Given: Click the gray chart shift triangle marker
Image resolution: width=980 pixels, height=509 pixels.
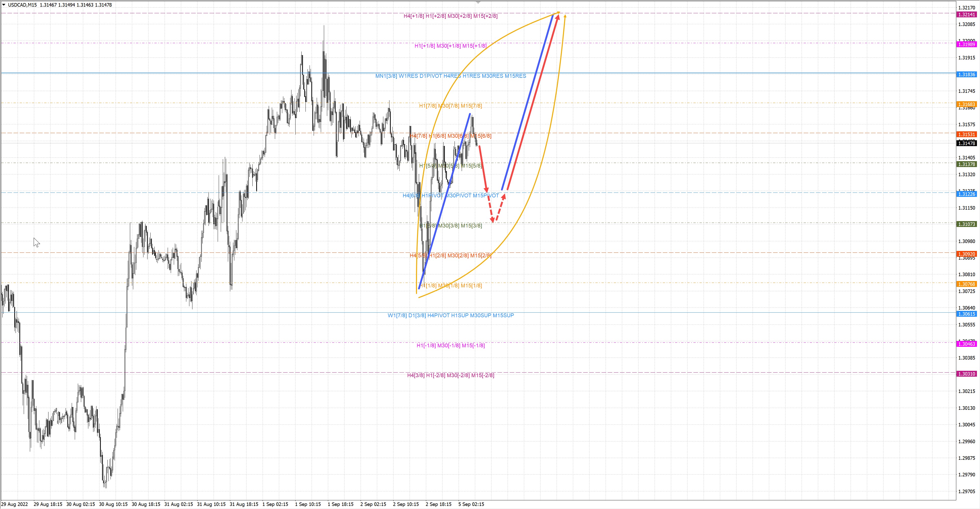Looking at the screenshot, I should [x=478, y=3].
